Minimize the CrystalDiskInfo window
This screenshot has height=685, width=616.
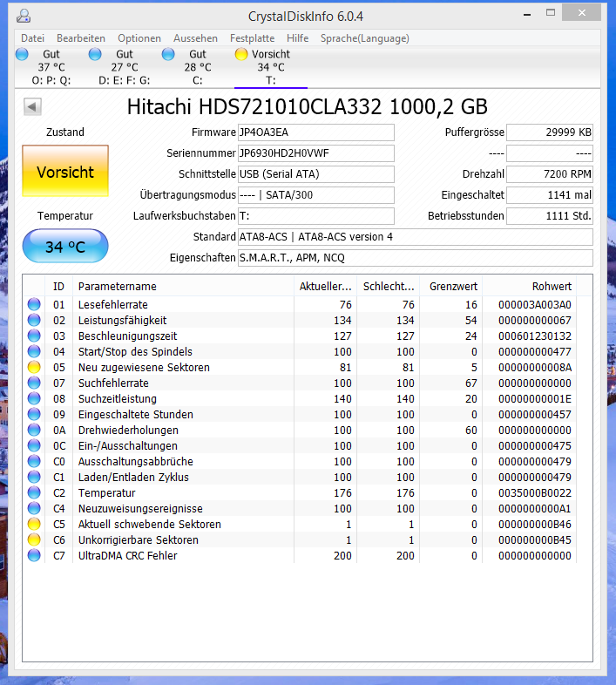click(x=527, y=15)
